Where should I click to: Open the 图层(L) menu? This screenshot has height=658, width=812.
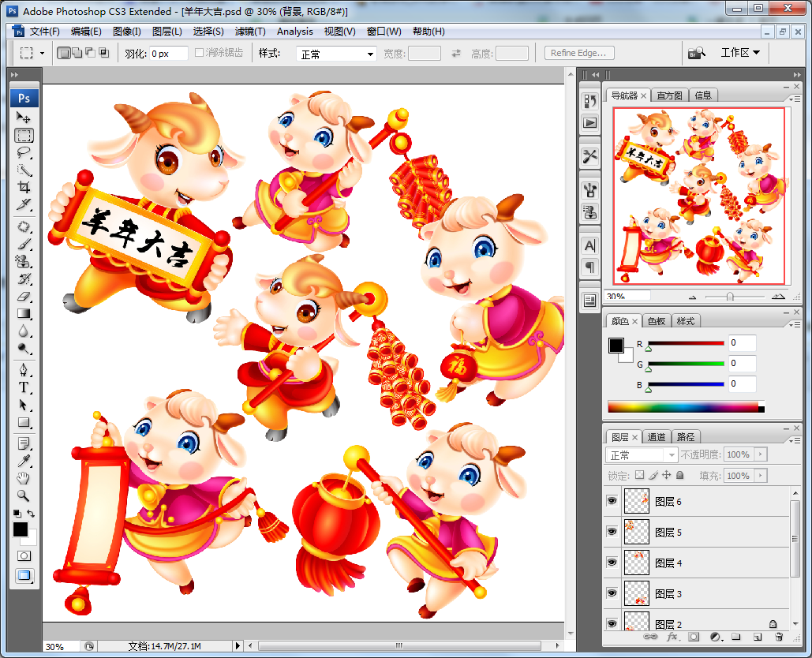(x=167, y=32)
